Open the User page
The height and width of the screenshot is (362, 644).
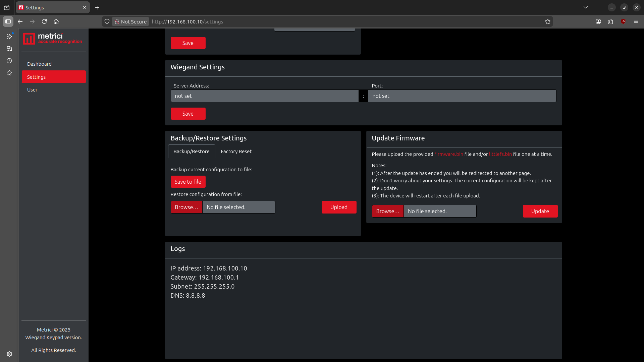pyautogui.click(x=54, y=90)
